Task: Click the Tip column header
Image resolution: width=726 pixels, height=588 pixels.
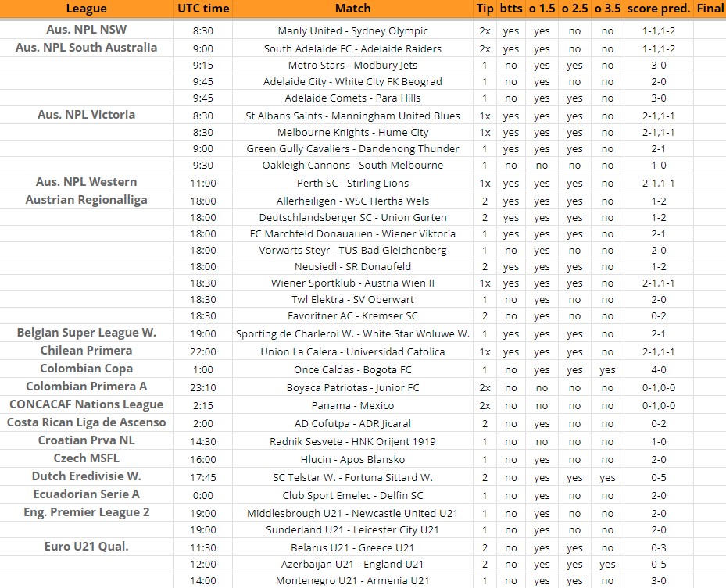Action: [485, 9]
